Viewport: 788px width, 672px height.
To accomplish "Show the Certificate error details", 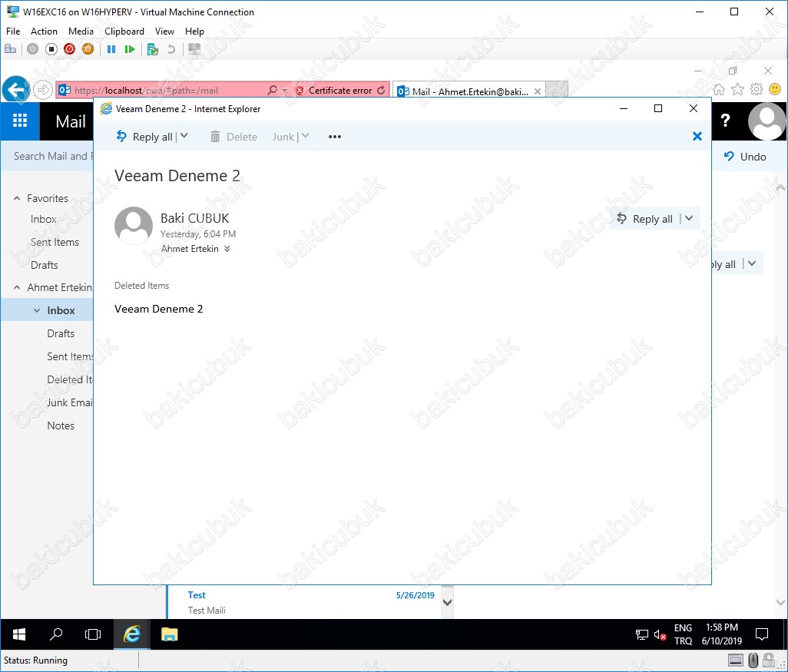I will coord(334,91).
